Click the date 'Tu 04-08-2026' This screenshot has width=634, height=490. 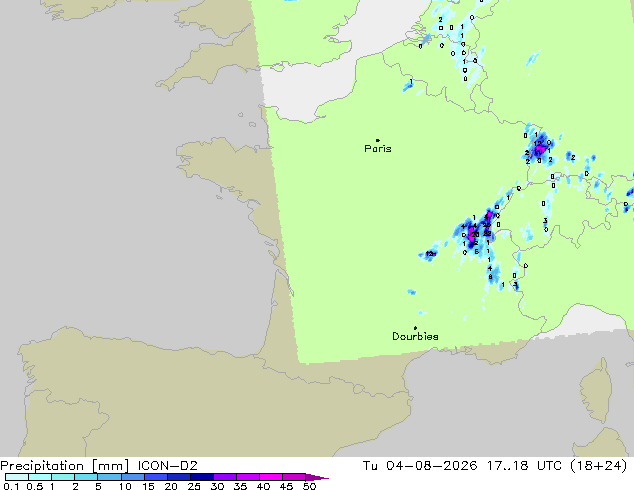420,466
